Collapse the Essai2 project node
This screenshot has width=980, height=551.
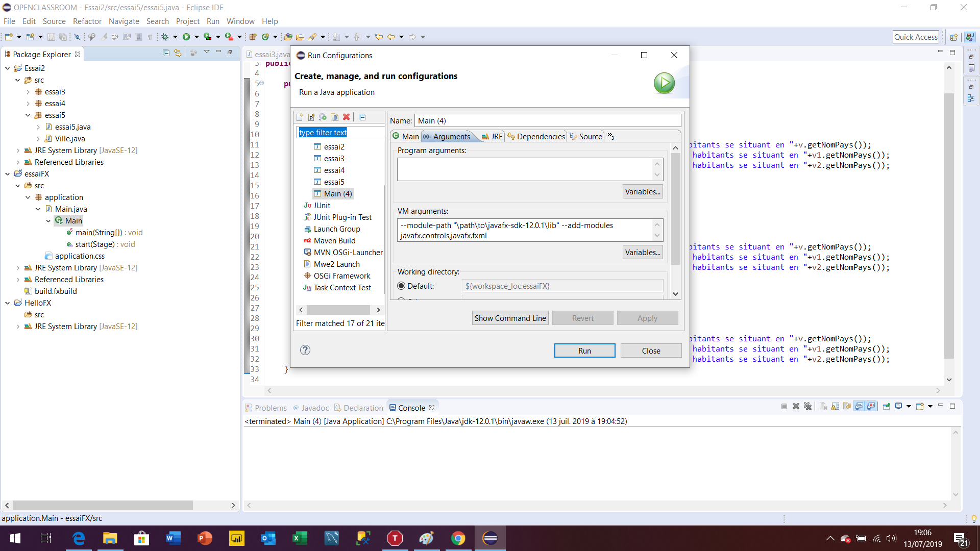[x=8, y=68]
